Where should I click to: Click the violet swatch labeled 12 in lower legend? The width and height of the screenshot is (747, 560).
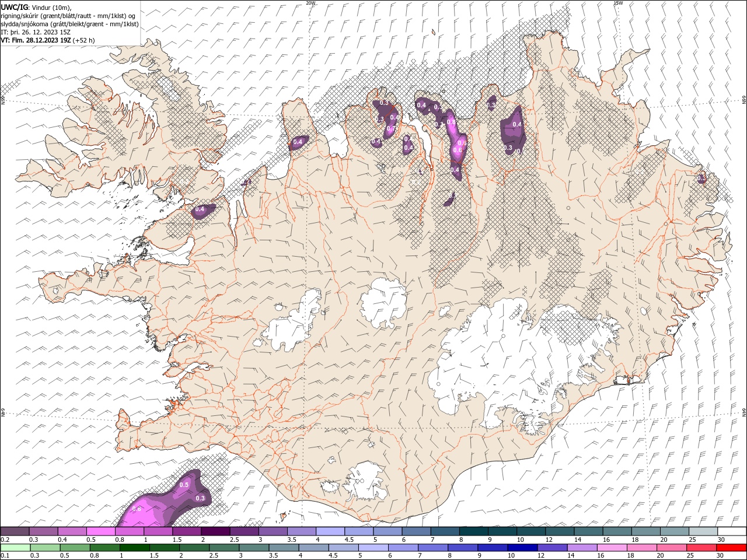coord(552,548)
